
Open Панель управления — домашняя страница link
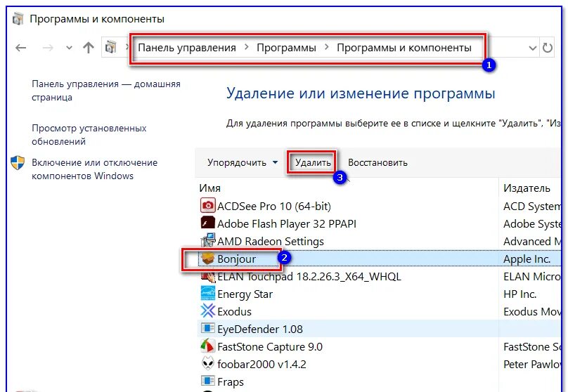tap(105, 91)
